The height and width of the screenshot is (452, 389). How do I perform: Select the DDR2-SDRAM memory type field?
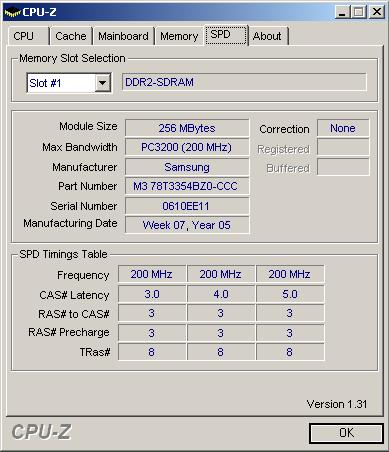(244, 82)
